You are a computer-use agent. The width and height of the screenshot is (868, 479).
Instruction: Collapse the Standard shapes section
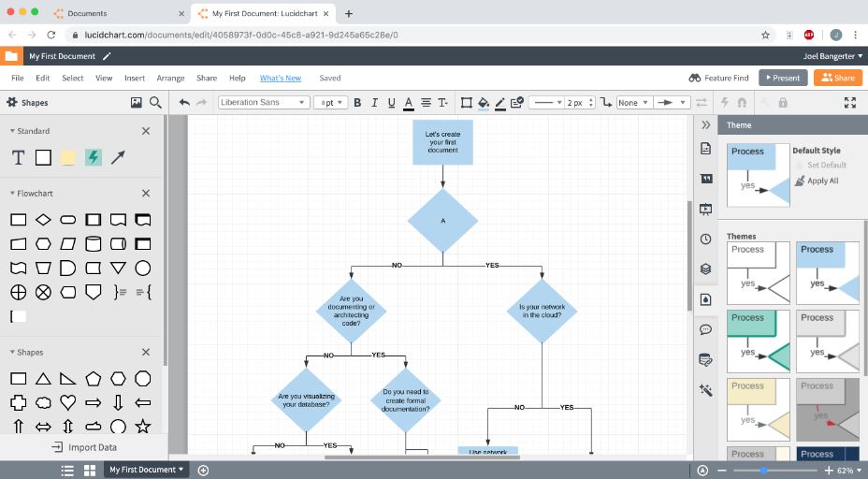[12, 131]
